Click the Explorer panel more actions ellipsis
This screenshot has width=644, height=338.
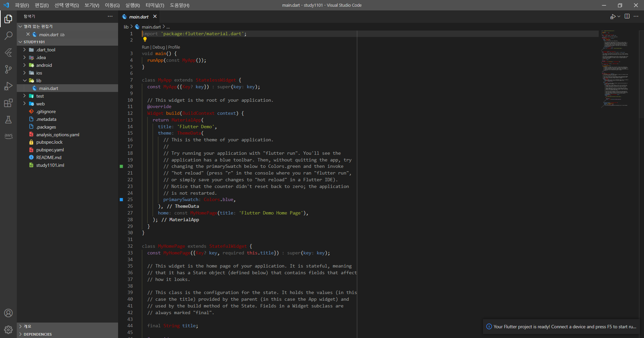click(x=110, y=16)
